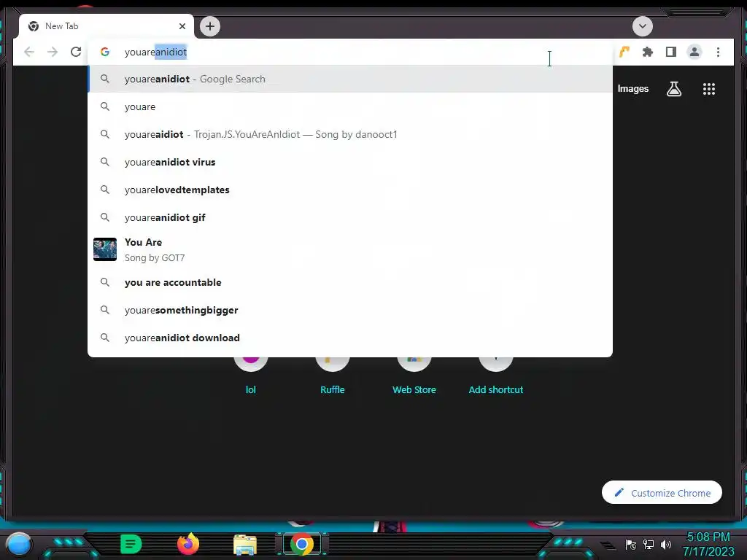Open volume speaker tray icon
This screenshot has height=560, width=747.
point(666,544)
